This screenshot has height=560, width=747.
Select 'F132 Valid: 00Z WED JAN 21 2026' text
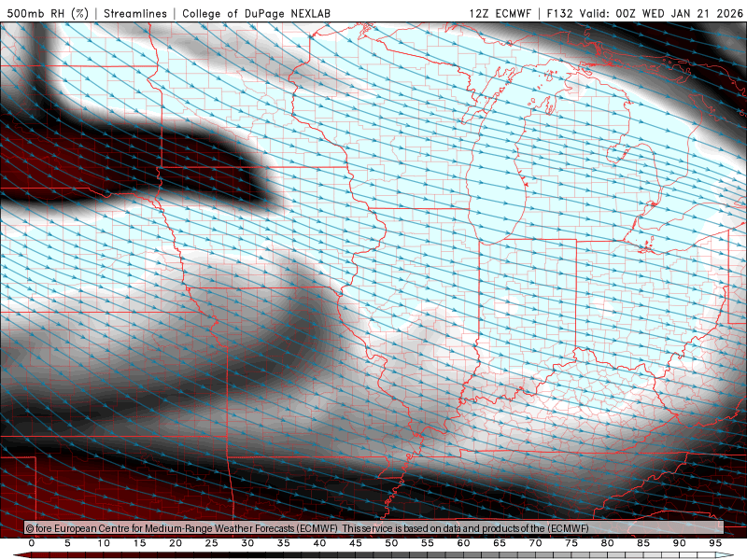tap(645, 13)
